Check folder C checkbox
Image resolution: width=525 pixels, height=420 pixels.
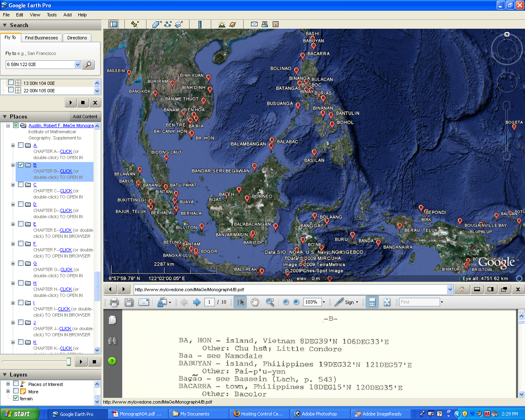click(21, 185)
